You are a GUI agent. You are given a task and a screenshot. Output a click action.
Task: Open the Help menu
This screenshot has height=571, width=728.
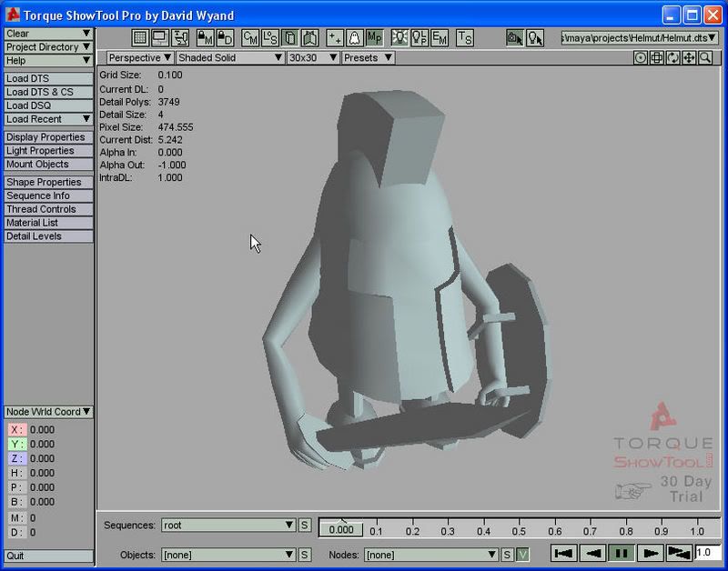click(48, 61)
